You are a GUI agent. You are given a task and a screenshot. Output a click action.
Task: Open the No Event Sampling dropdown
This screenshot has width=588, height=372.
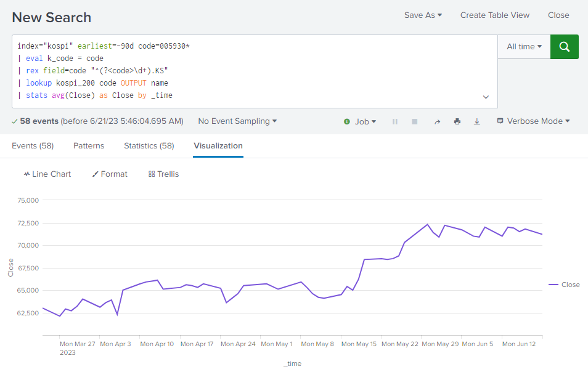click(237, 121)
